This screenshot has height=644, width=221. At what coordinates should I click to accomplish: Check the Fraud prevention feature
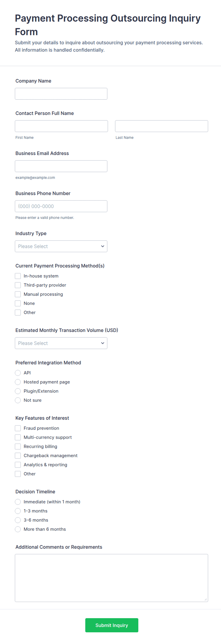coord(18,428)
